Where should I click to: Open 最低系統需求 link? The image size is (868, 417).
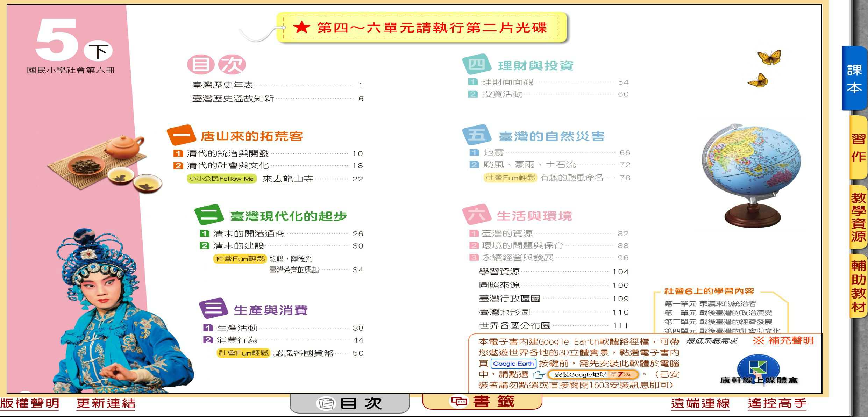711,341
